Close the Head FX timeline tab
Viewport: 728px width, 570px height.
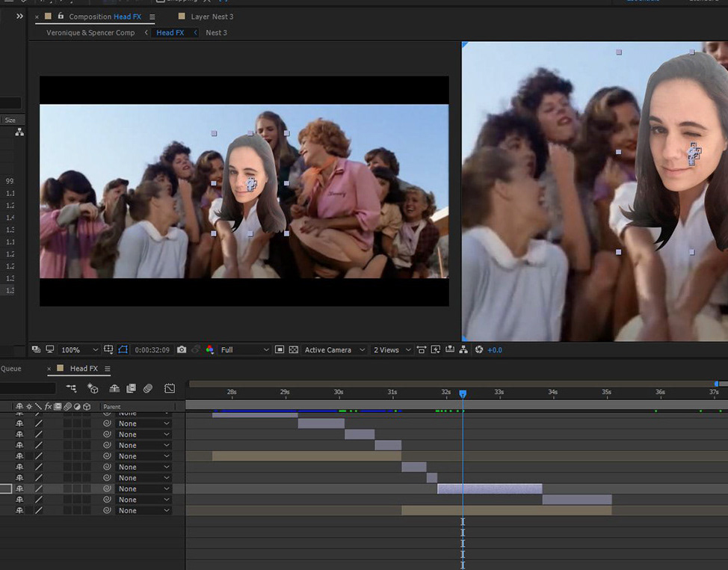(49, 369)
